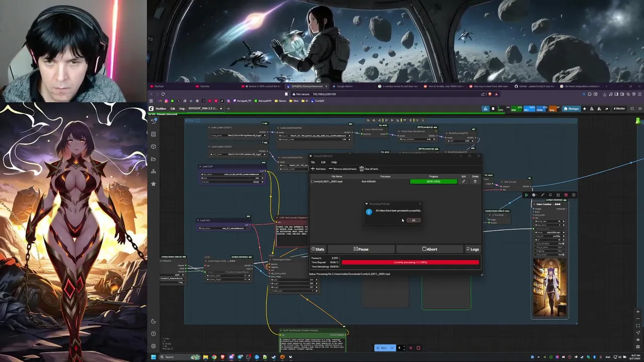The height and width of the screenshot is (362, 644).
Task: Edit the ComfyUI_00011 task with pencil icon
Action: 463,182
